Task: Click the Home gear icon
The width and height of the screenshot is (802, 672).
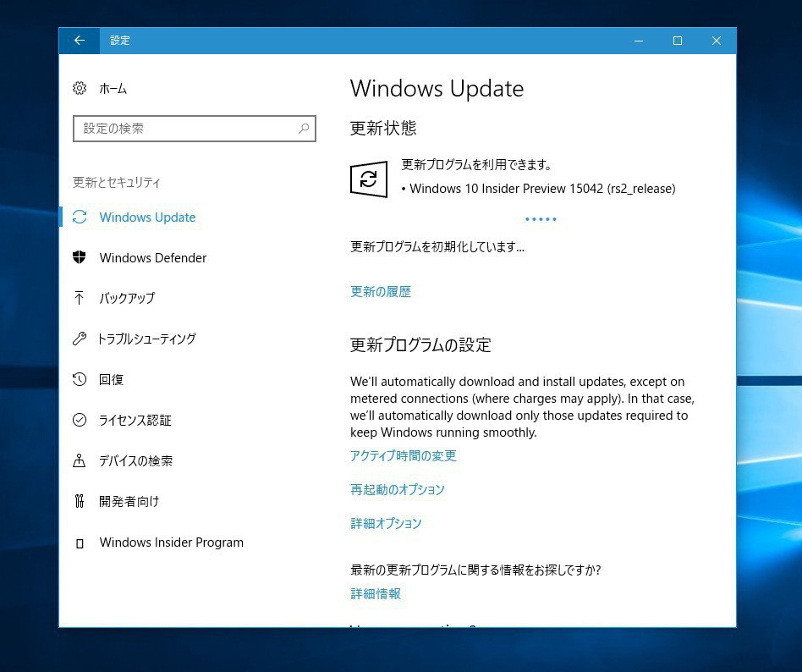Action: click(80, 88)
